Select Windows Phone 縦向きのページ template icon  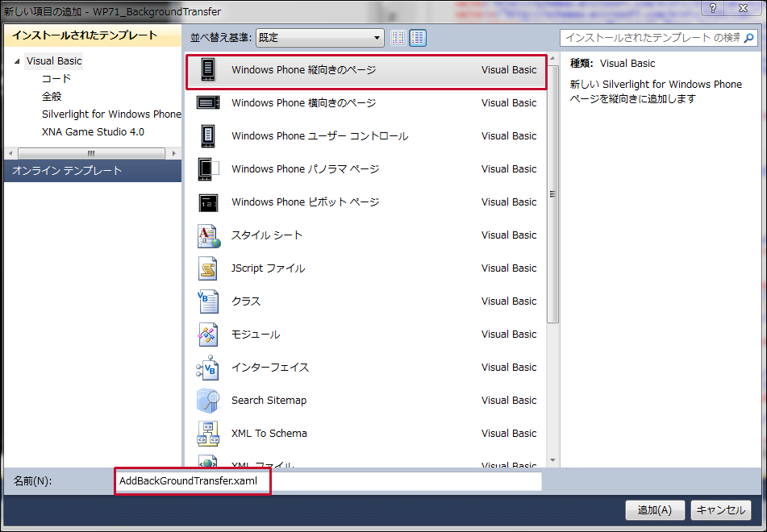tap(208, 69)
